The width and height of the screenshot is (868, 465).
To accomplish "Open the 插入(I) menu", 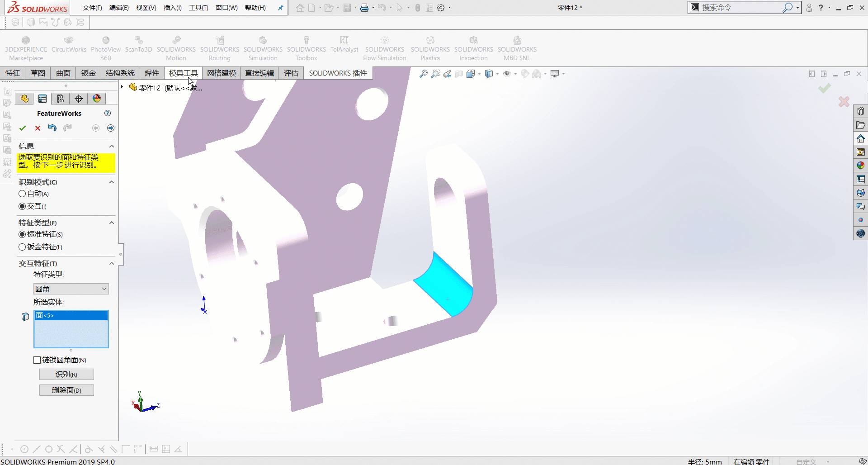I will coord(172,8).
